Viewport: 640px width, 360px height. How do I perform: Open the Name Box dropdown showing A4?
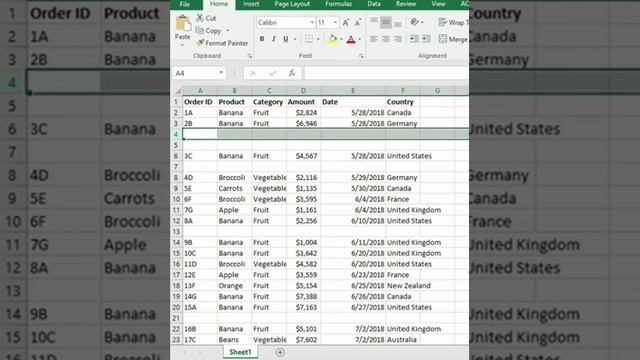(221, 73)
